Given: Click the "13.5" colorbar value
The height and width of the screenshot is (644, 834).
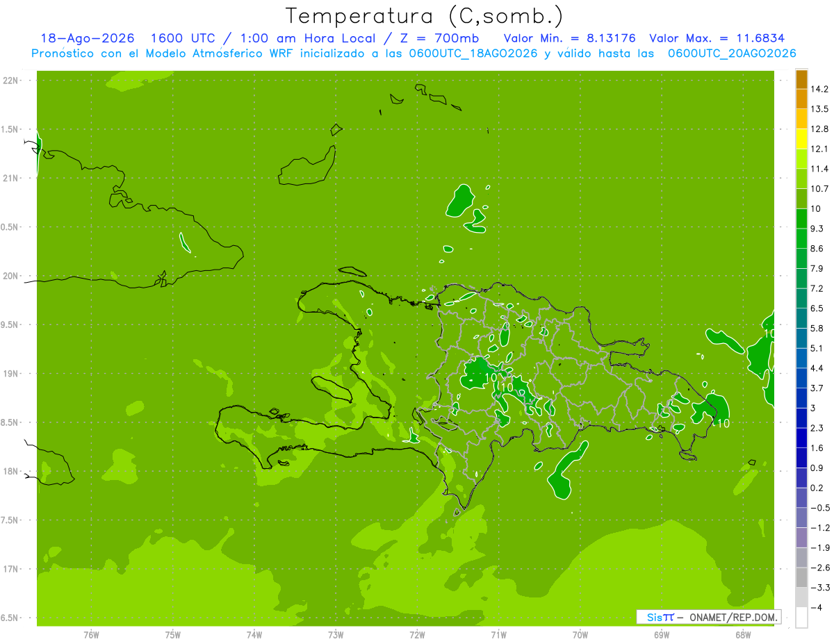Looking at the screenshot, I should [x=819, y=109].
